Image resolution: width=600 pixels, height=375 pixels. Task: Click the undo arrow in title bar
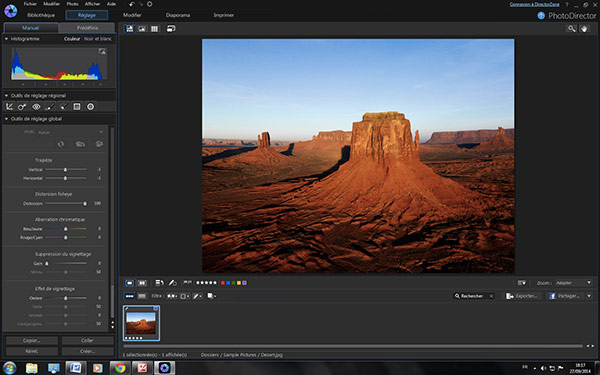tap(132, 4)
